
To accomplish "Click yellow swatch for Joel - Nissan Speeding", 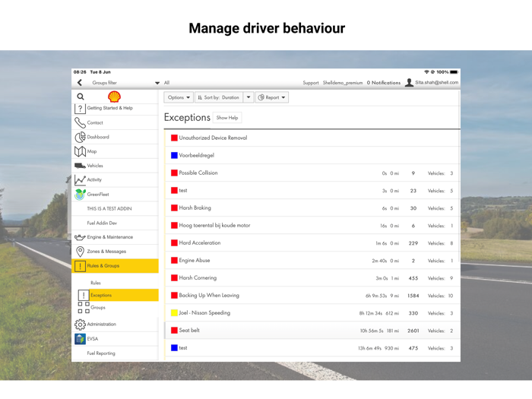I will [x=174, y=313].
